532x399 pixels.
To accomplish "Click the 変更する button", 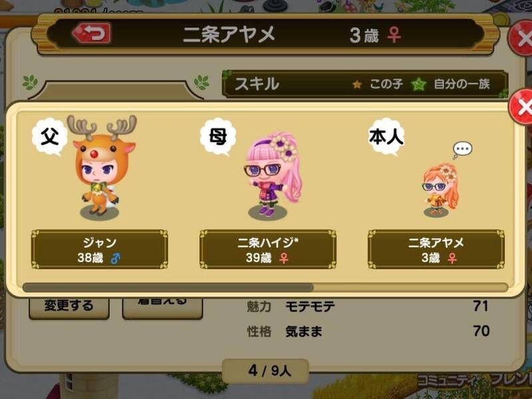I will 69,306.
